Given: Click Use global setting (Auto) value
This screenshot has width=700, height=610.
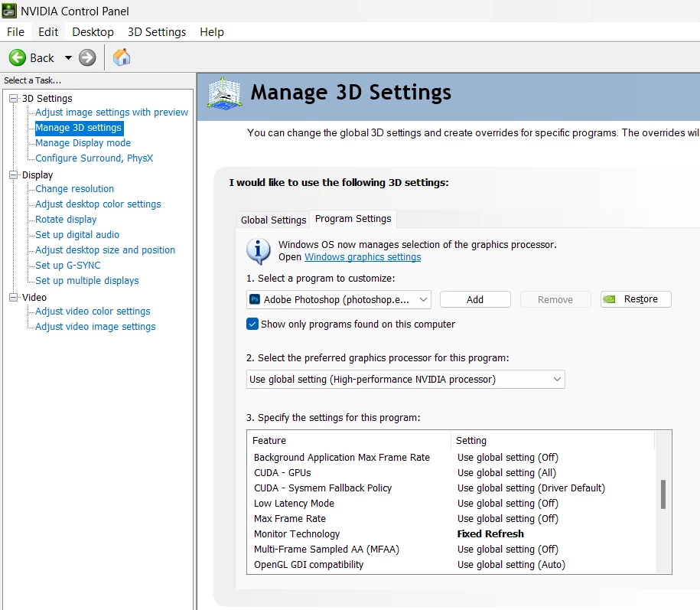Looking at the screenshot, I should (511, 564).
